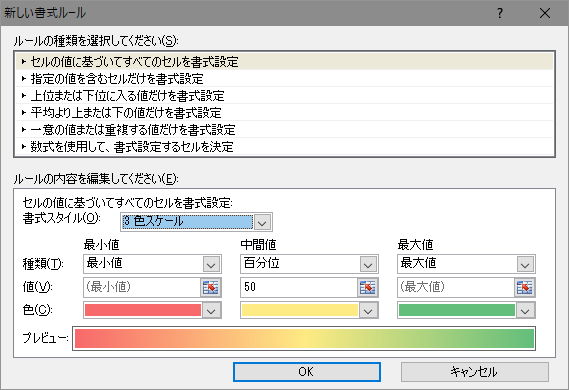Click the midpoint value field containing 50
The width and height of the screenshot is (569, 390).
(x=299, y=287)
